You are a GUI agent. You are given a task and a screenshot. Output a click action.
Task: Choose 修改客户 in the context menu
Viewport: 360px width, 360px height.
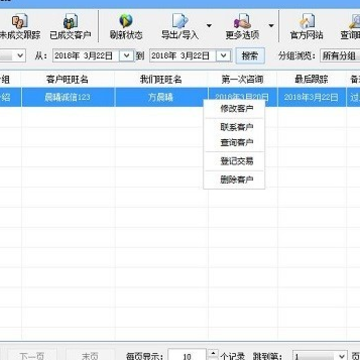pyautogui.click(x=237, y=109)
